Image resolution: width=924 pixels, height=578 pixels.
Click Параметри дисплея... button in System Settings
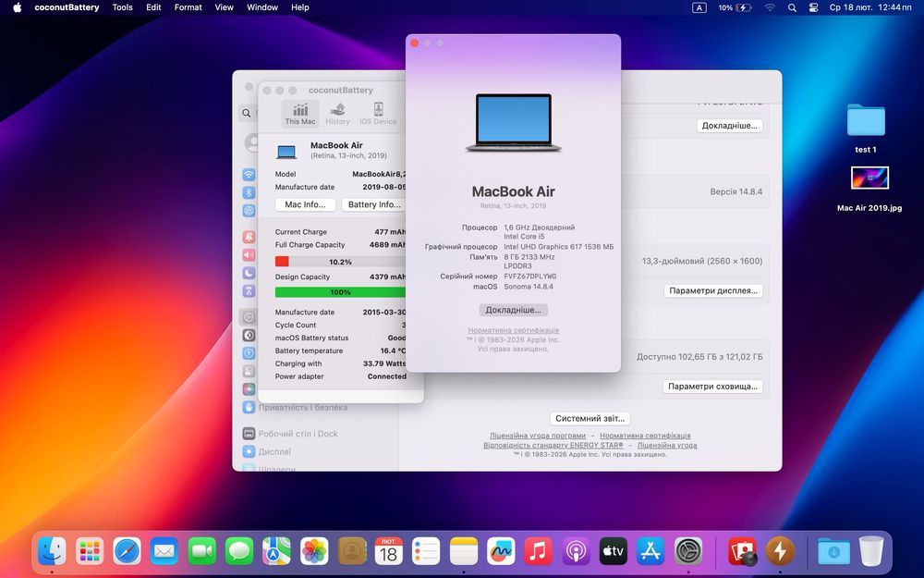tap(713, 290)
